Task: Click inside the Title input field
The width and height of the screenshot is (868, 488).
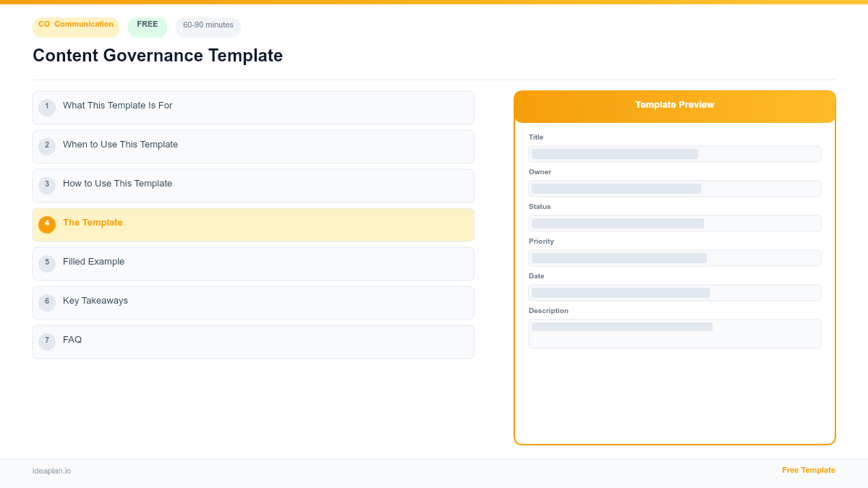Action: click(x=674, y=154)
